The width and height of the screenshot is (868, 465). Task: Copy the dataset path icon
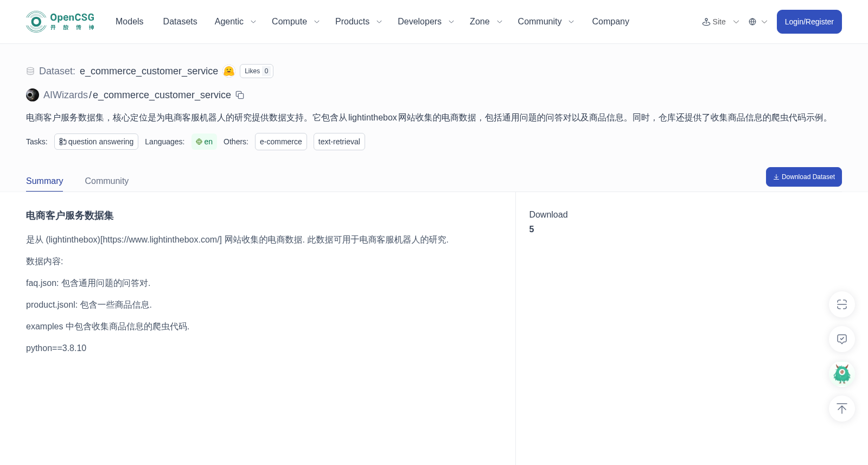click(x=240, y=95)
